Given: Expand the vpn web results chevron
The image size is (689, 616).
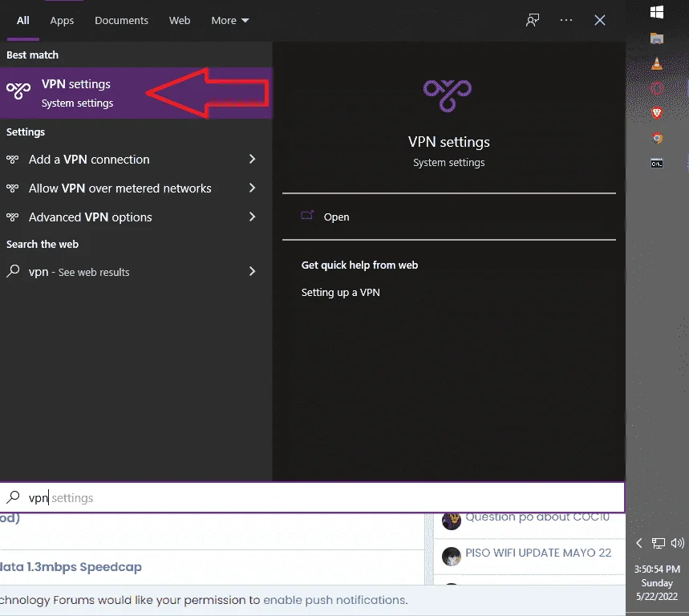Looking at the screenshot, I should click(x=252, y=272).
